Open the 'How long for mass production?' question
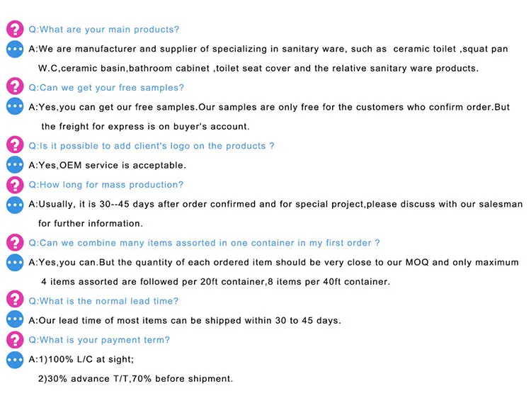Viewport: 531px width, 420px height. pyautogui.click(x=105, y=185)
